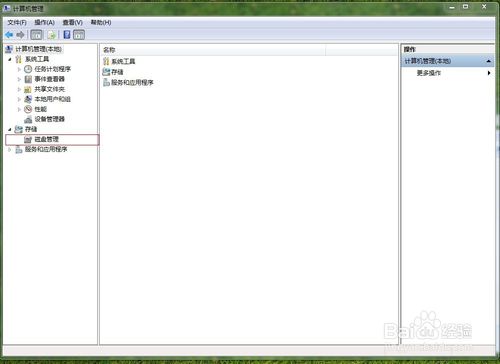Click 更多操作 in the actions pane
Viewport: 500px width, 364px height.
click(x=429, y=73)
